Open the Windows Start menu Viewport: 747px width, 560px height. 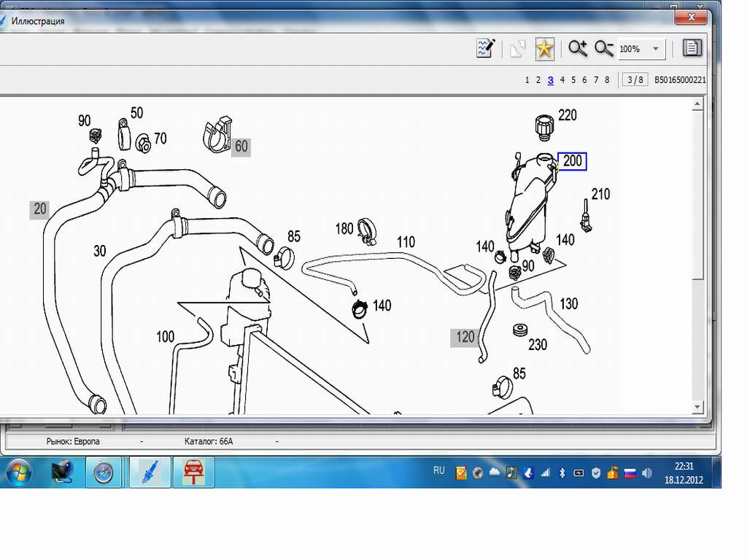coord(18,472)
